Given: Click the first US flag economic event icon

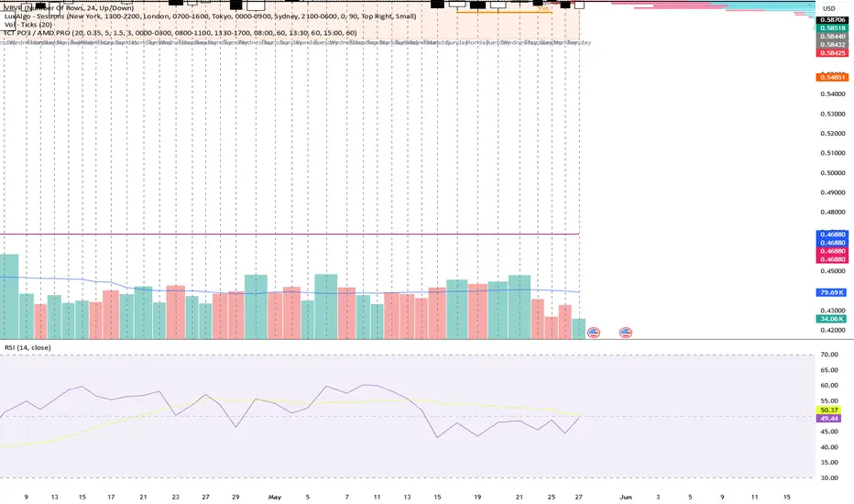Looking at the screenshot, I should (594, 333).
